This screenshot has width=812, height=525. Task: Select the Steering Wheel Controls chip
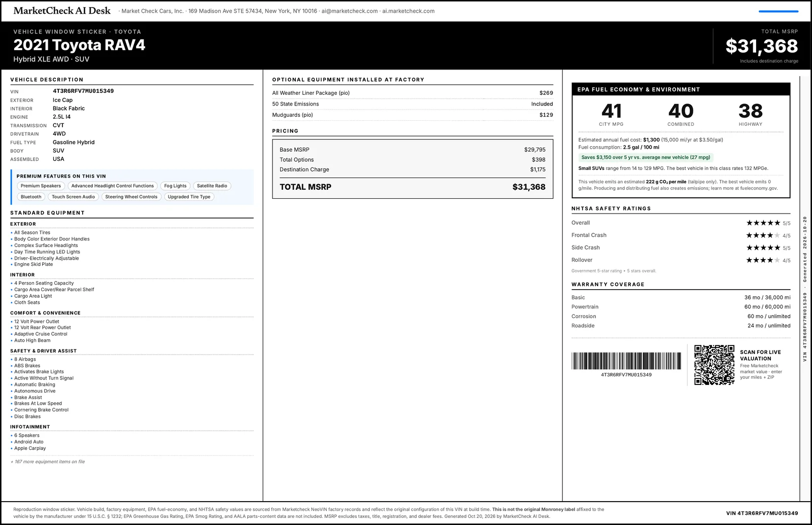point(131,197)
